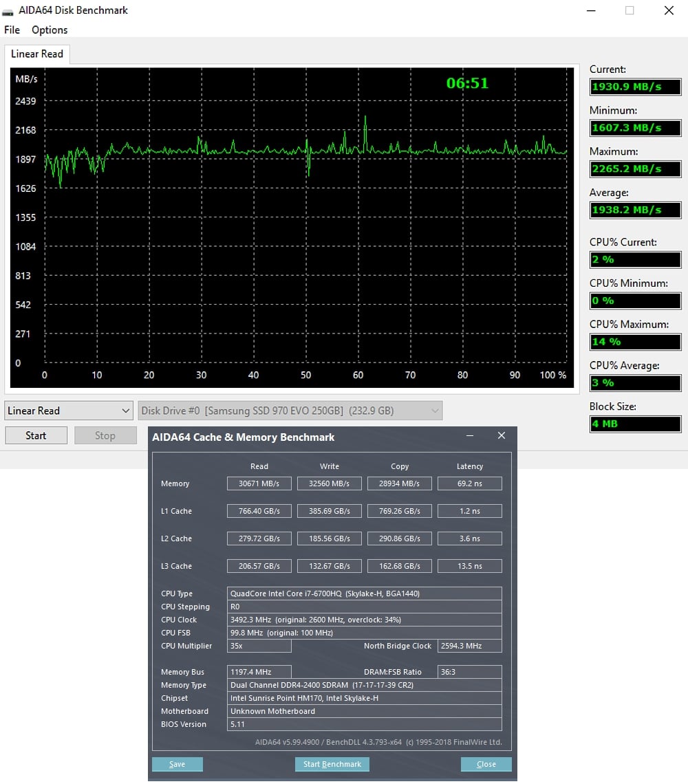Click the L1 Cache latency 1.2 ns field
This screenshot has width=688, height=784.
coord(469,511)
